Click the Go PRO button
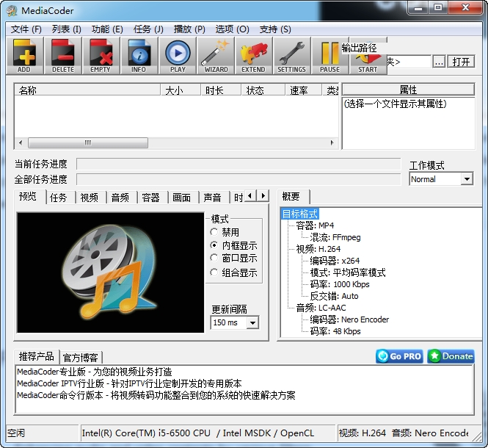The height and width of the screenshot is (448, 488). 399,356
